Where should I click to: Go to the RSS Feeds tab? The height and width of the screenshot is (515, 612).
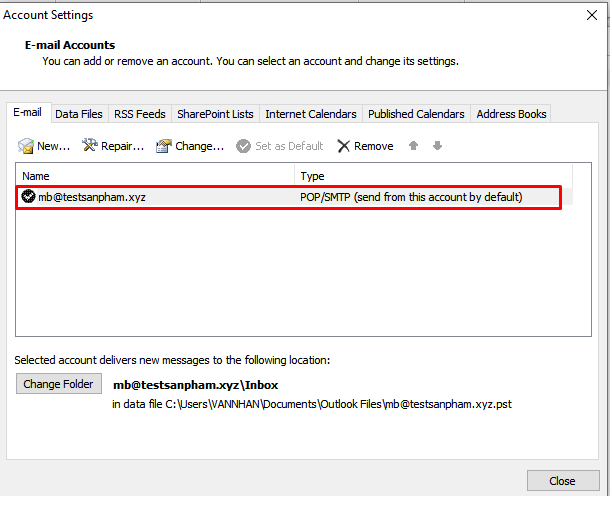coord(140,114)
